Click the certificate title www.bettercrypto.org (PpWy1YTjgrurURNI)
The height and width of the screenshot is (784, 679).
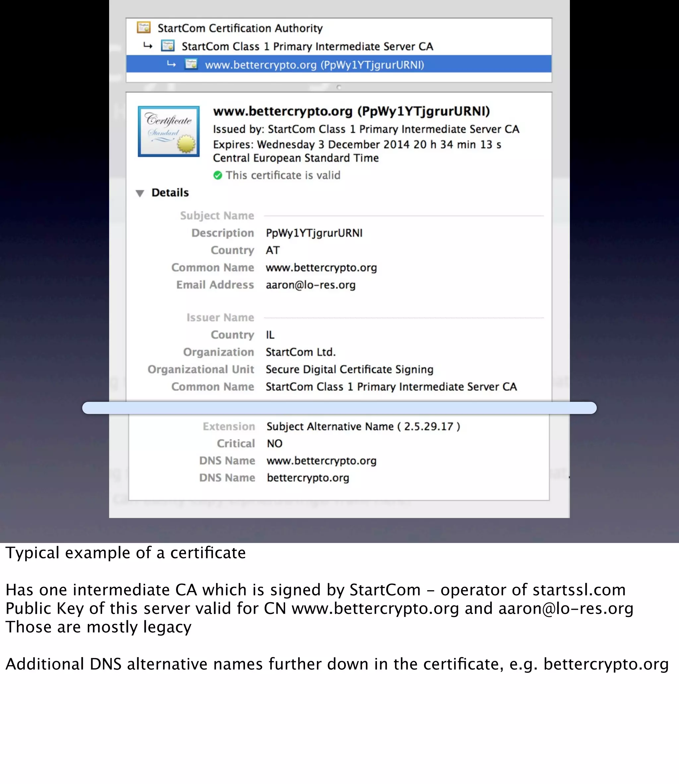[351, 111]
